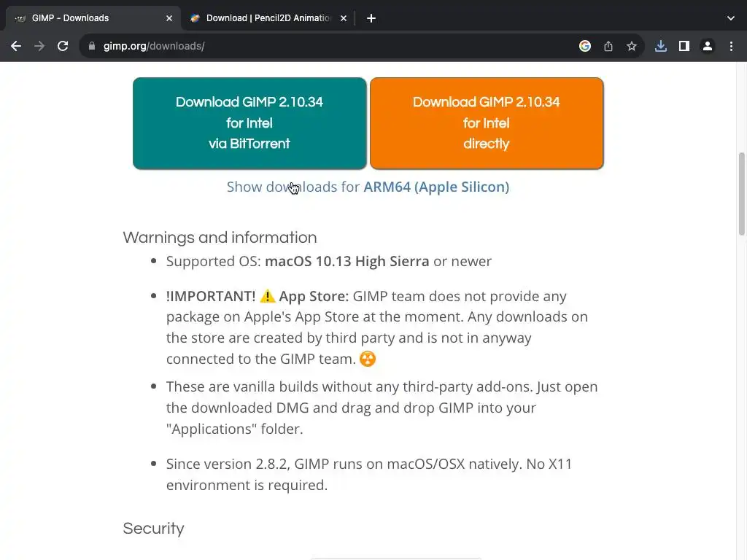The width and height of the screenshot is (747, 560).
Task: Open the profile avatar menu
Action: 708,46
